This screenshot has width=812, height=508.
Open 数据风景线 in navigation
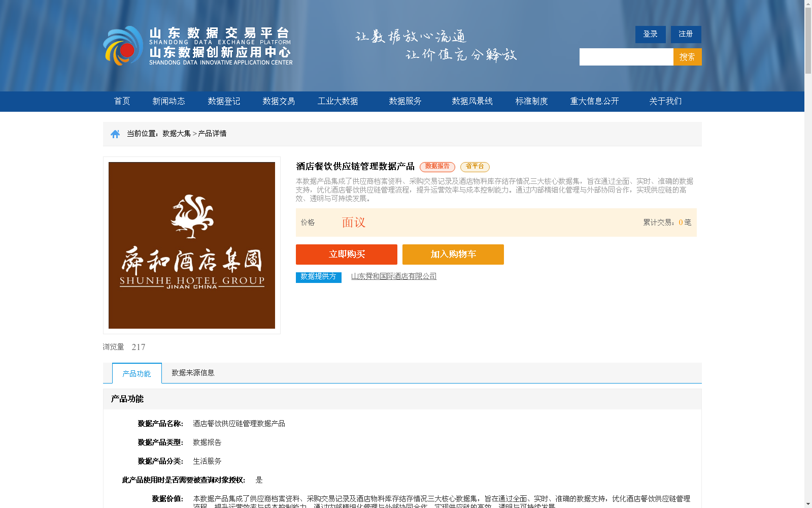[x=472, y=101]
